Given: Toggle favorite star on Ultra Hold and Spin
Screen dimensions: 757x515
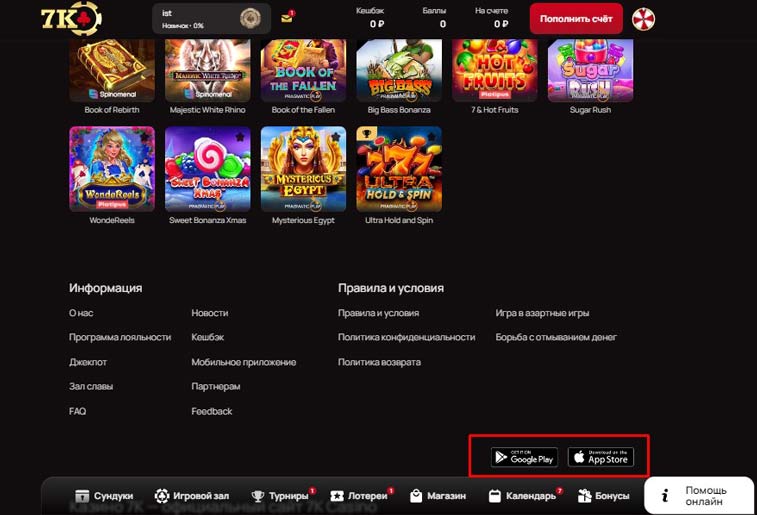Looking at the screenshot, I should coord(431,136).
